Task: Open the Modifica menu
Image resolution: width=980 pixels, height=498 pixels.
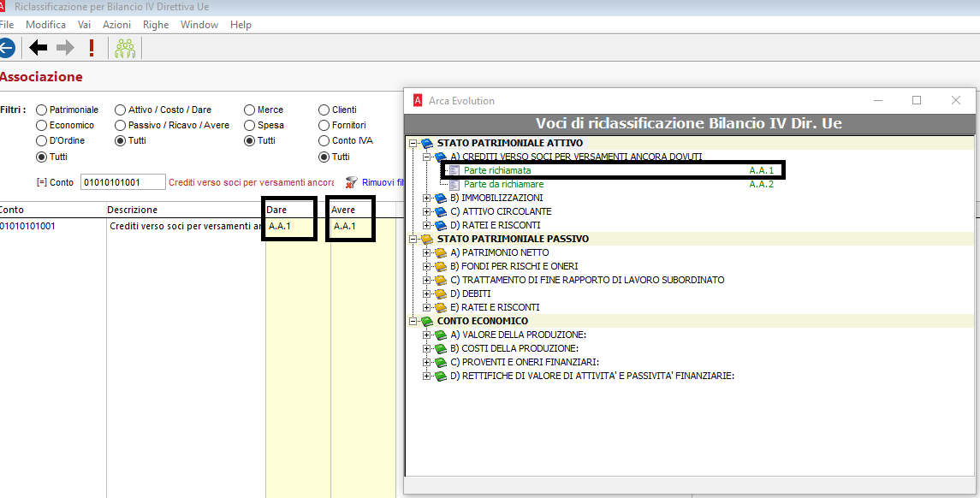Action: 45,24
